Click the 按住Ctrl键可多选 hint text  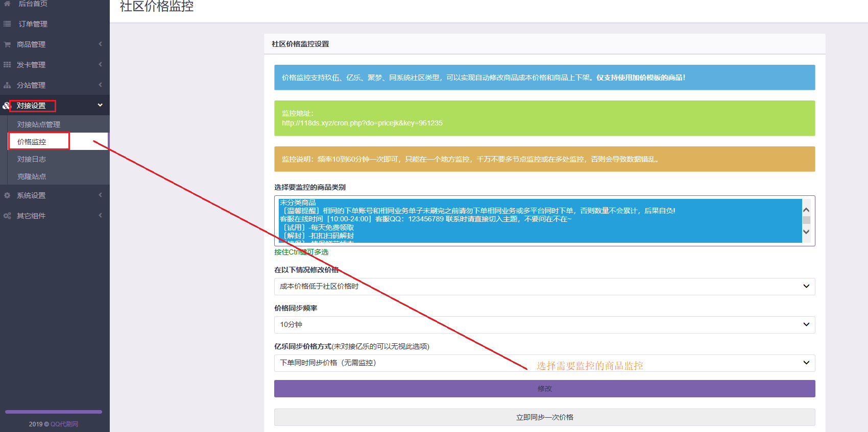tap(301, 252)
